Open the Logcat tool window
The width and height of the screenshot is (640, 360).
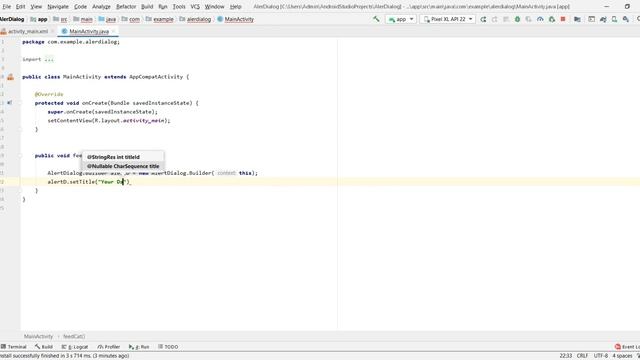tap(75, 347)
